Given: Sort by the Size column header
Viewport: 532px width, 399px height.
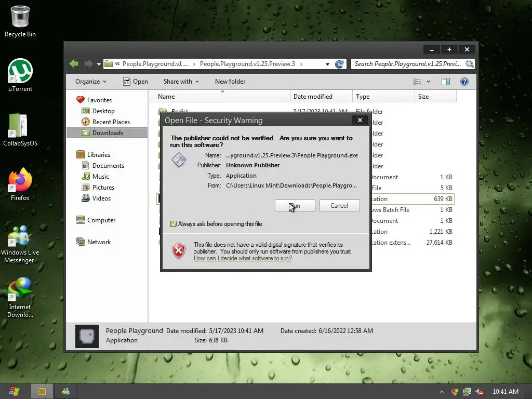Looking at the screenshot, I should click(436, 96).
